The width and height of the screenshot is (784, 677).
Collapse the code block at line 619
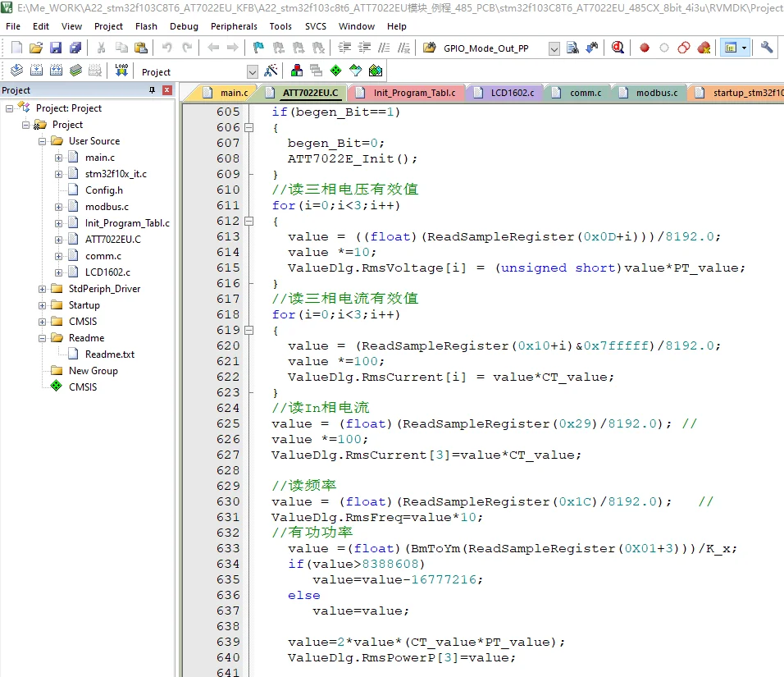click(249, 331)
